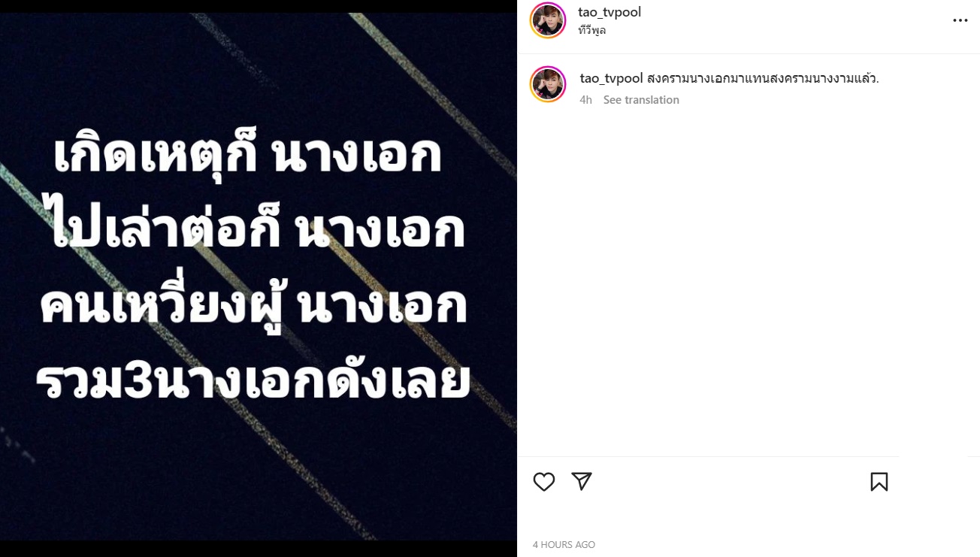Click the black bar below the image
Viewport: 980px width, 557px height.
pos(259,549)
